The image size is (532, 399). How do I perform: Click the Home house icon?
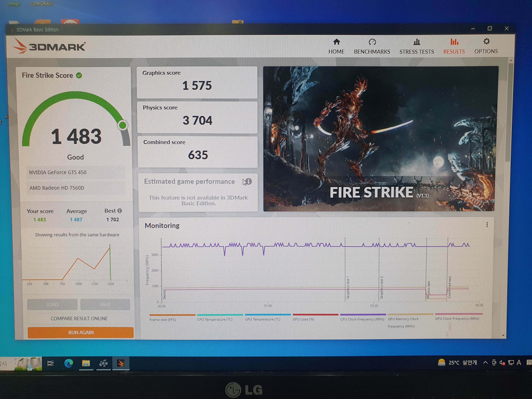pos(336,42)
